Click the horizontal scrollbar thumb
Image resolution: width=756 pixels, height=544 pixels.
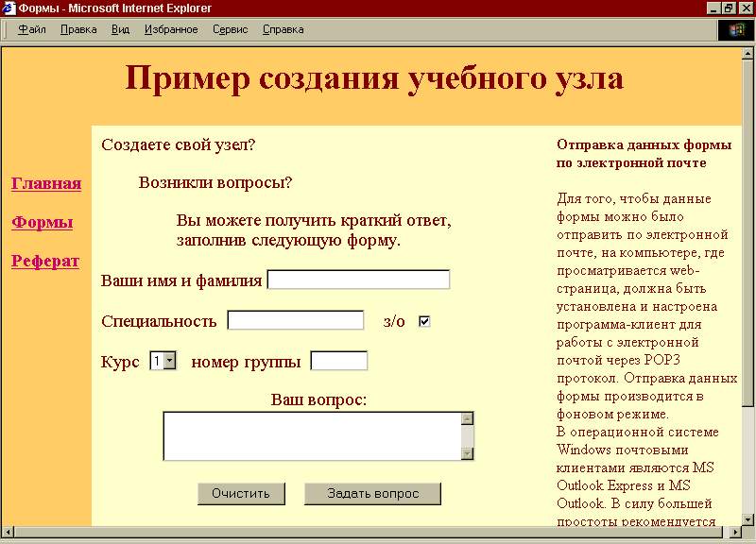click(369, 532)
